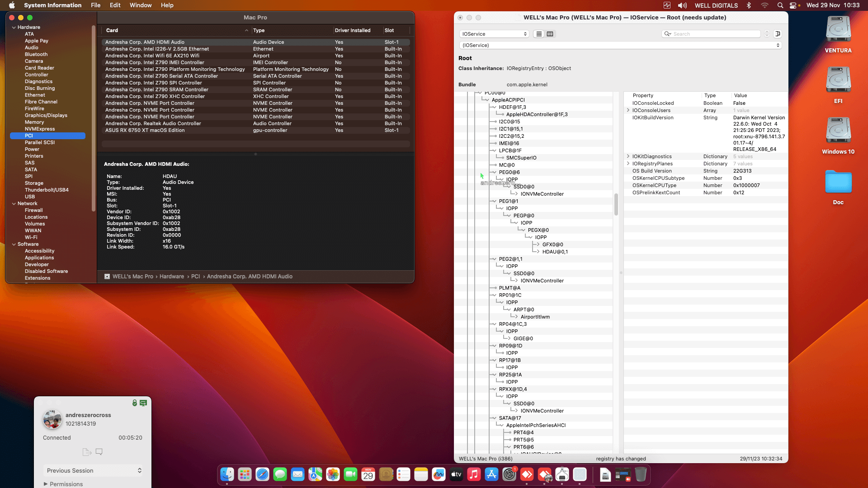Click the sidebar panel icon beside search

tap(778, 34)
